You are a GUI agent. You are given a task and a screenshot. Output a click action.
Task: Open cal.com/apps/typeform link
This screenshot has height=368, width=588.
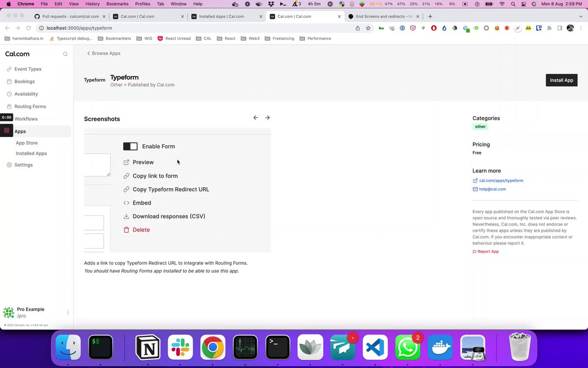pyautogui.click(x=498, y=181)
